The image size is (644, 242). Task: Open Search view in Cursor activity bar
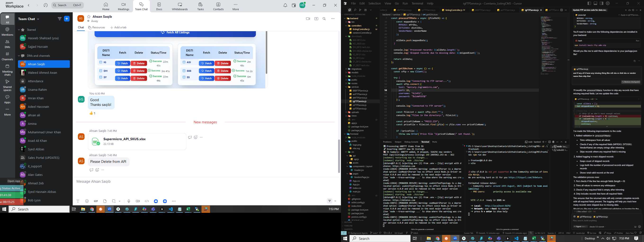point(355,10)
